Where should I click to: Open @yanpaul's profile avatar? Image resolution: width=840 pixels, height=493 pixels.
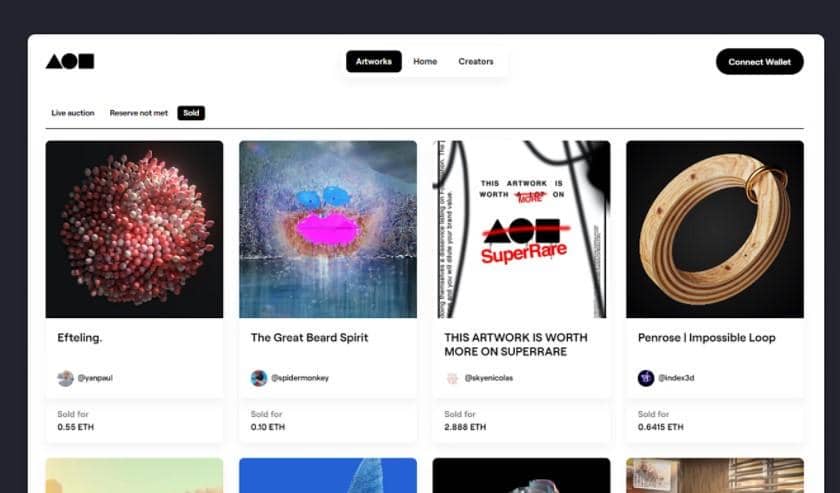pyautogui.click(x=65, y=378)
